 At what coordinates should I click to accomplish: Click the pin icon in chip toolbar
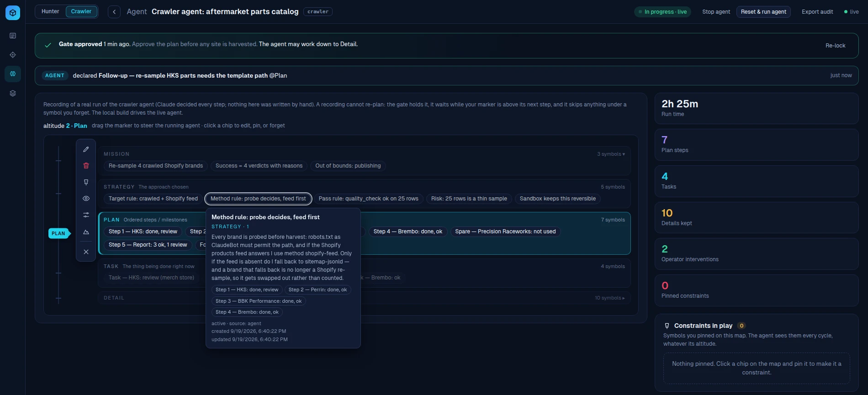pos(86,182)
